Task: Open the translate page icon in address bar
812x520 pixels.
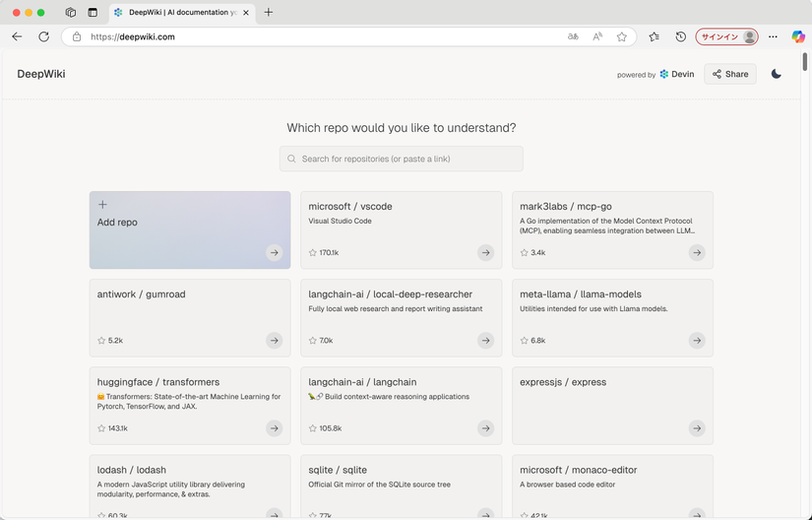Action: [573, 36]
